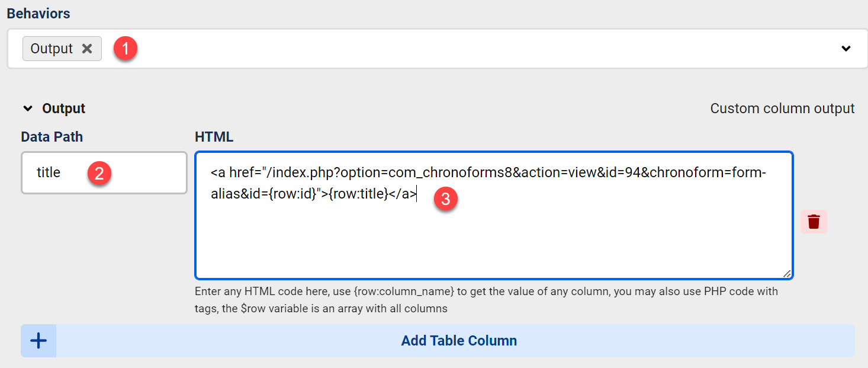Viewport: 868px width, 368px height.
Task: Click the red marker number 1
Action: [x=126, y=48]
